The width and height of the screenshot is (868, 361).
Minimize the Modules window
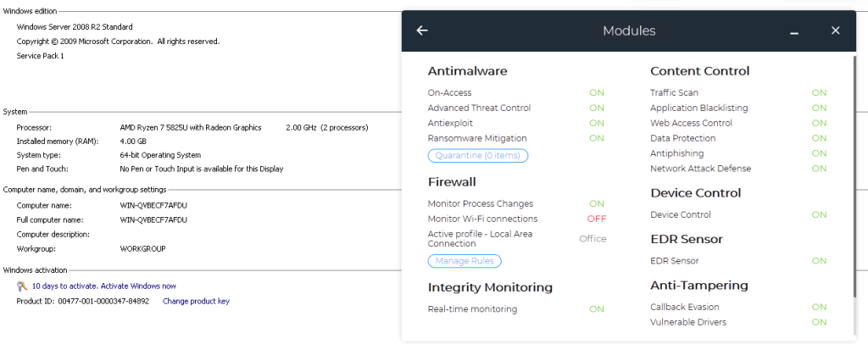pyautogui.click(x=794, y=31)
